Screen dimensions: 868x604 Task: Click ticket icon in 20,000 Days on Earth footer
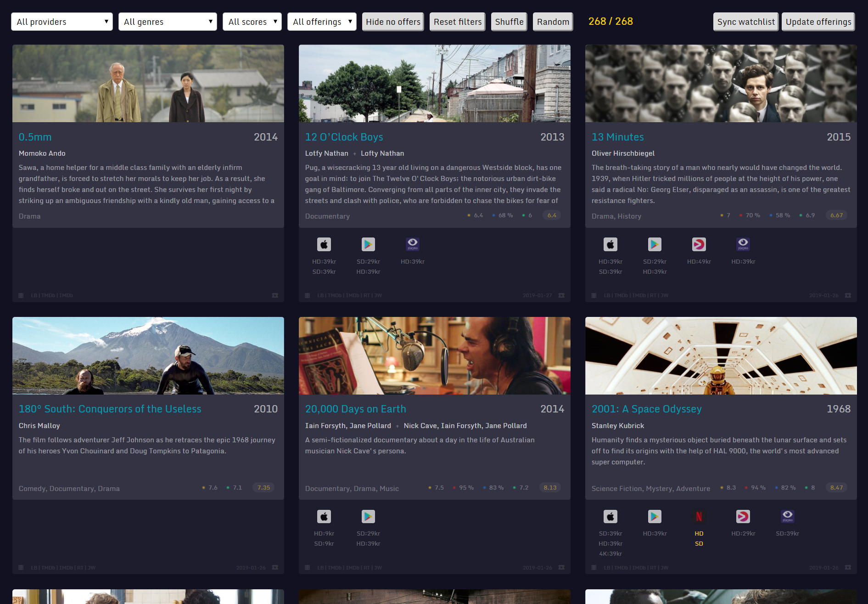[561, 568]
